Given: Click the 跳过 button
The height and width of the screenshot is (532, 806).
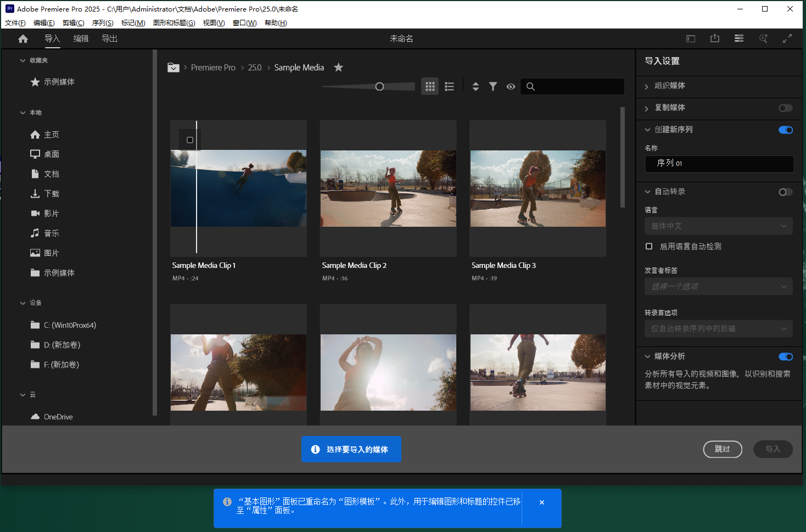Looking at the screenshot, I should pos(723,449).
